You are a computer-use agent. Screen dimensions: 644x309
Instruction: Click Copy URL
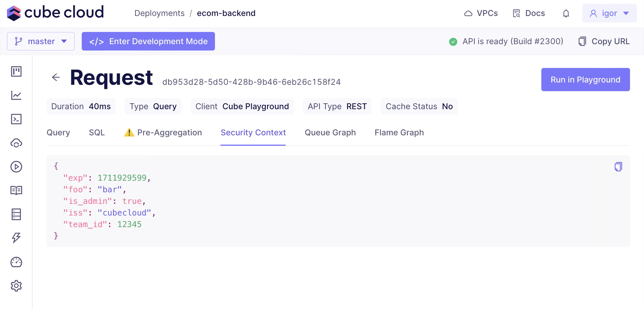604,41
